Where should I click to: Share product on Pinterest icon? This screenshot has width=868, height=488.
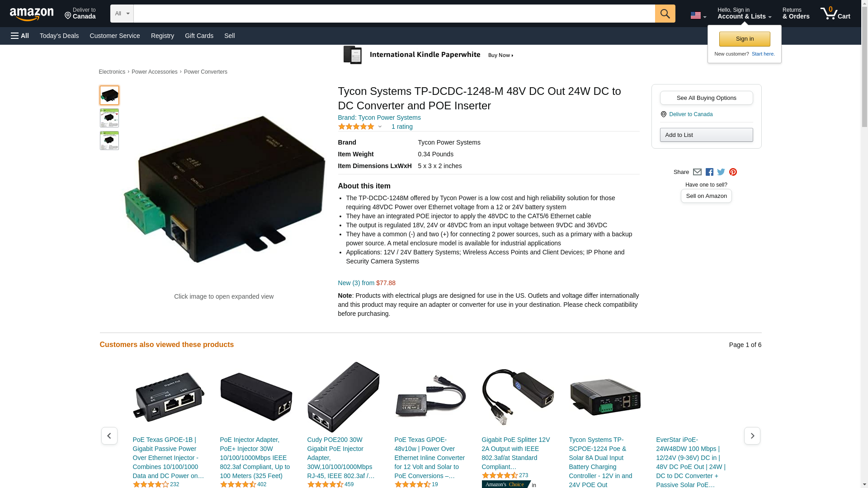(733, 172)
